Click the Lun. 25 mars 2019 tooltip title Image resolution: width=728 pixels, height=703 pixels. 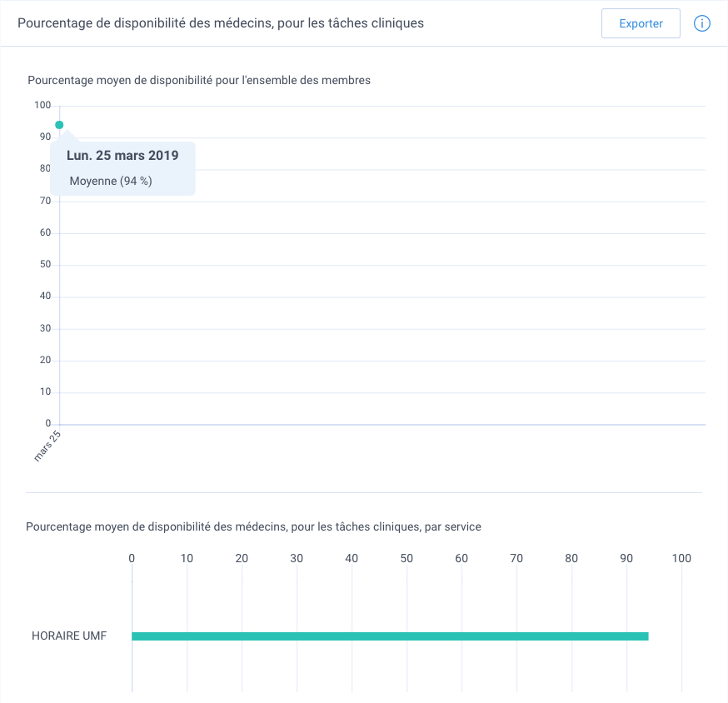pos(122,155)
